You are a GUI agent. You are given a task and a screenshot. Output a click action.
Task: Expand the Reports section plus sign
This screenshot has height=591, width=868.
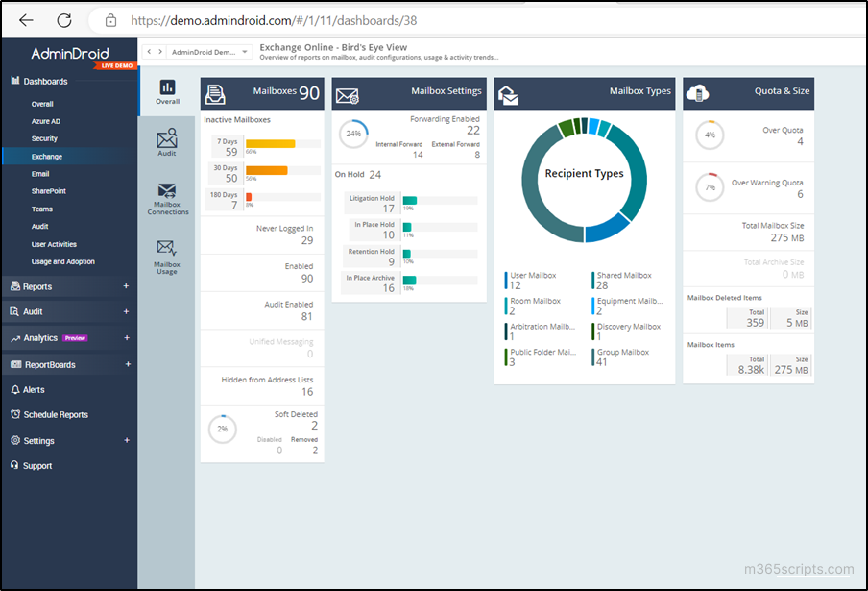(126, 286)
